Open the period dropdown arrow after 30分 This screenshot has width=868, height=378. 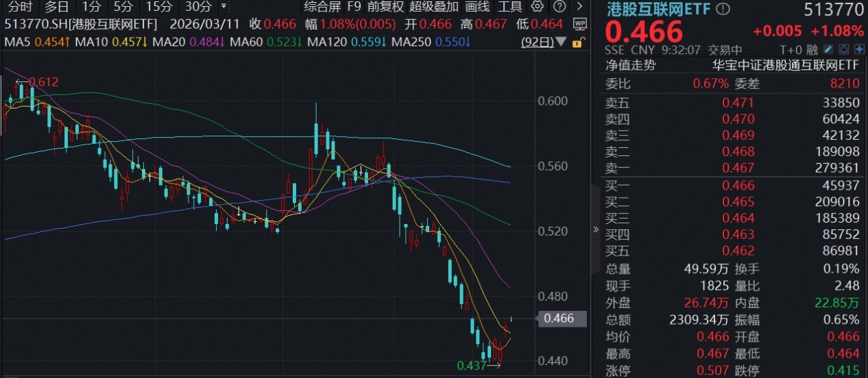tap(224, 7)
